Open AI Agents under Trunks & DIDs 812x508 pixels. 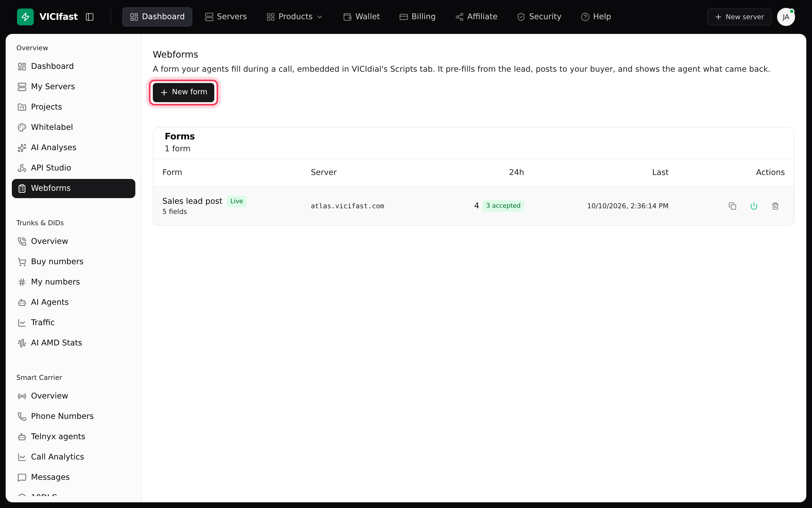pyautogui.click(x=74, y=302)
